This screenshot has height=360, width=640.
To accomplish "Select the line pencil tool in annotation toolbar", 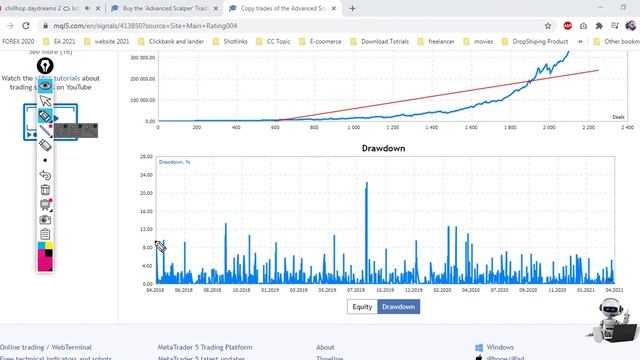I will [45, 131].
